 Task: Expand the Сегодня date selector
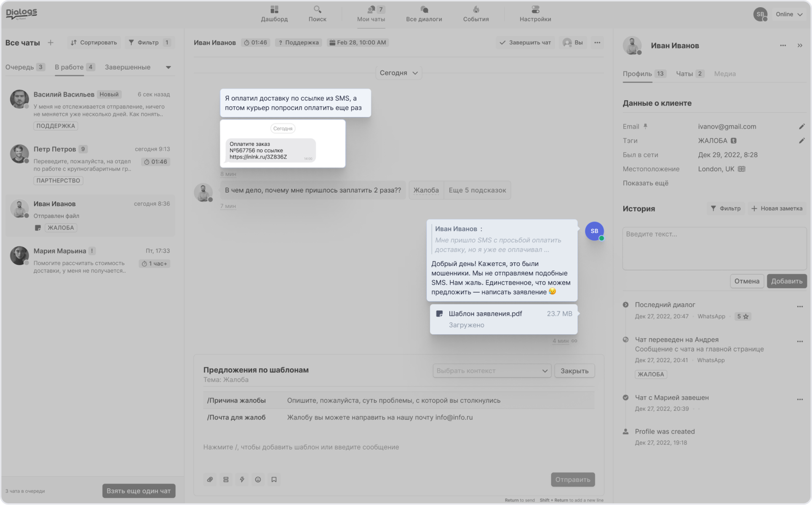pos(398,73)
